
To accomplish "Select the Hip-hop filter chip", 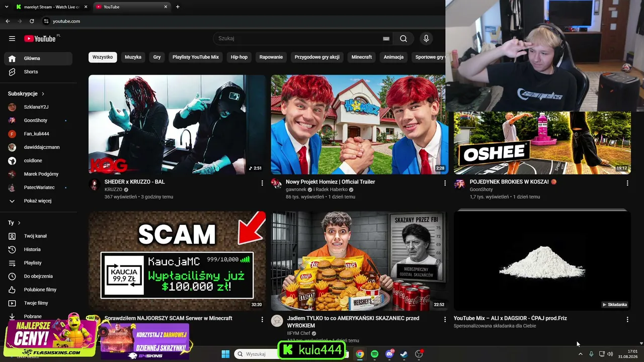I will pos(239,57).
